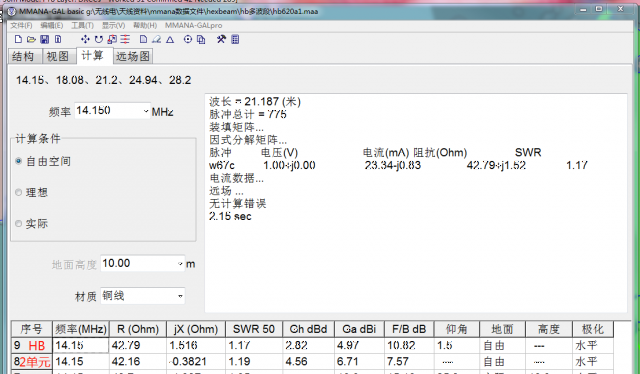640x374 pixels.
Task: Click the 无计算错误 output line
Action: (x=238, y=203)
